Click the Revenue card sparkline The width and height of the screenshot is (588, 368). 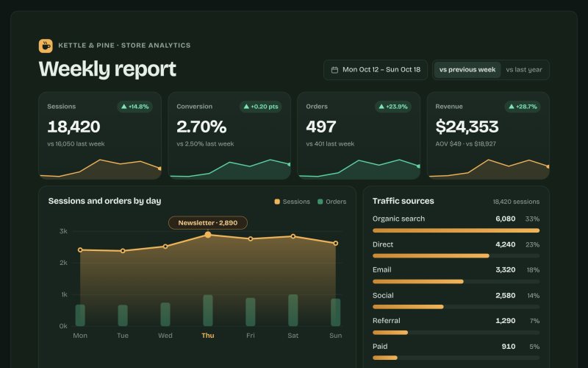[x=489, y=169]
